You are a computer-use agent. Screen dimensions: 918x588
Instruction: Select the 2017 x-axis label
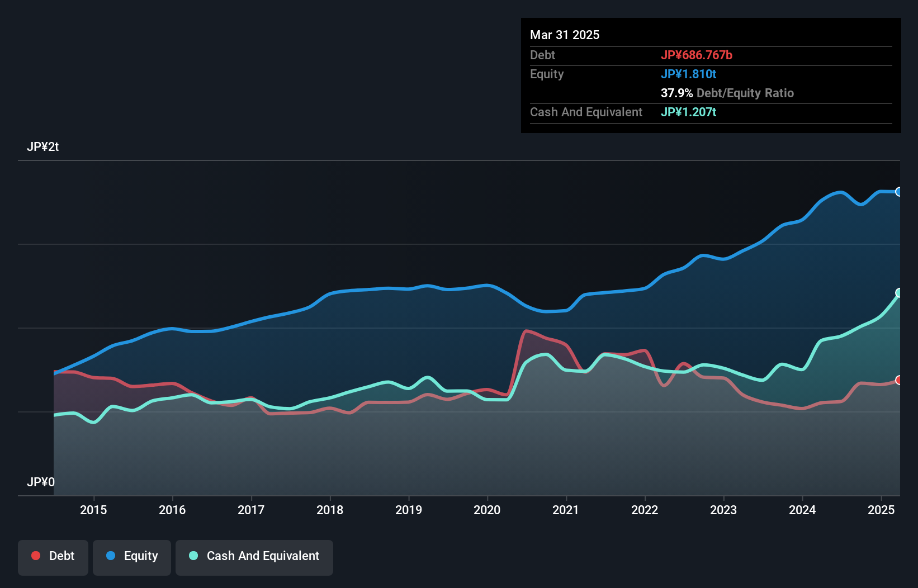(251, 510)
